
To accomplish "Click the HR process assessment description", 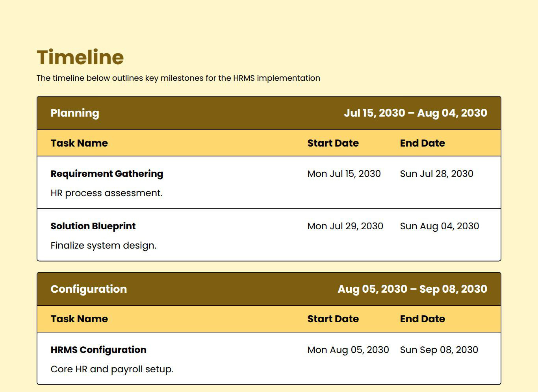I will click(106, 193).
